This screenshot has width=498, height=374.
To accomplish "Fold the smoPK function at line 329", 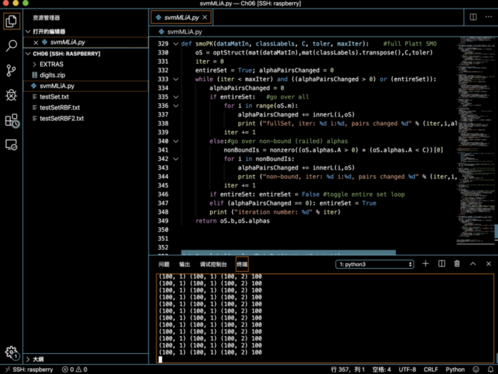I will pyautogui.click(x=176, y=44).
